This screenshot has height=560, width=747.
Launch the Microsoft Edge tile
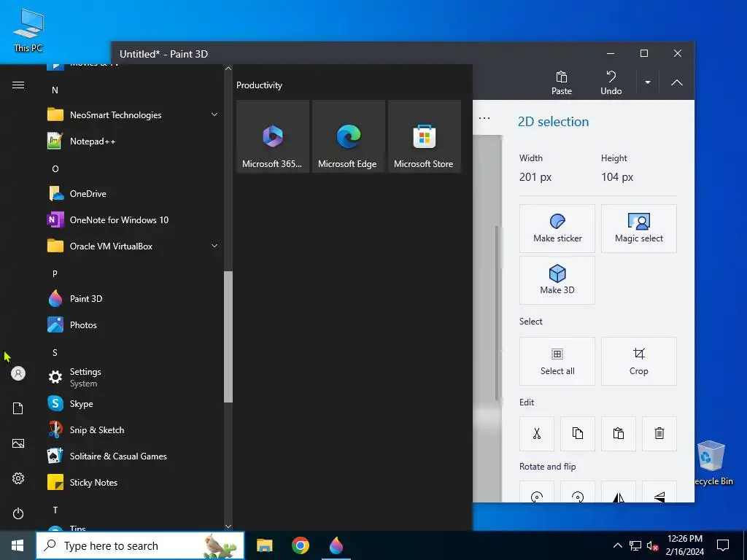348,136
